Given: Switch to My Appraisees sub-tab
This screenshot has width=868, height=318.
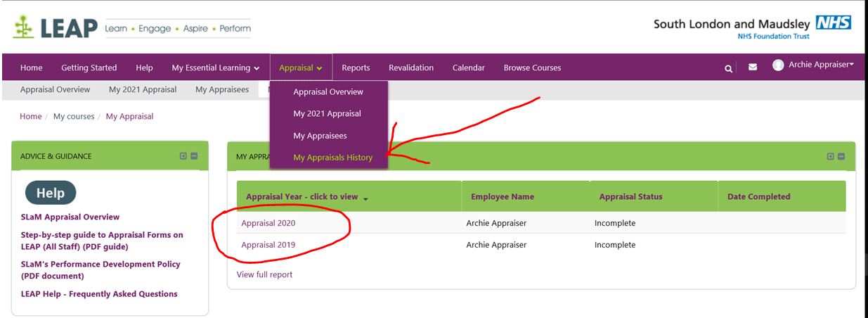Looking at the screenshot, I should click(222, 89).
